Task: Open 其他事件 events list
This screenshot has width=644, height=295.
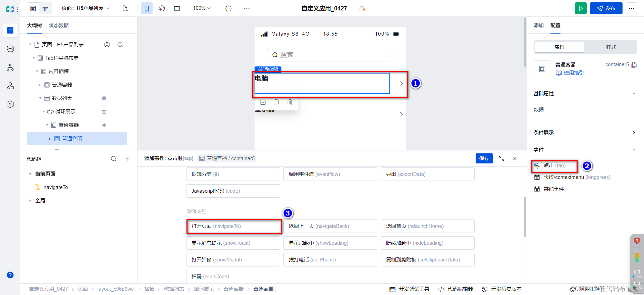Action: tap(549, 189)
